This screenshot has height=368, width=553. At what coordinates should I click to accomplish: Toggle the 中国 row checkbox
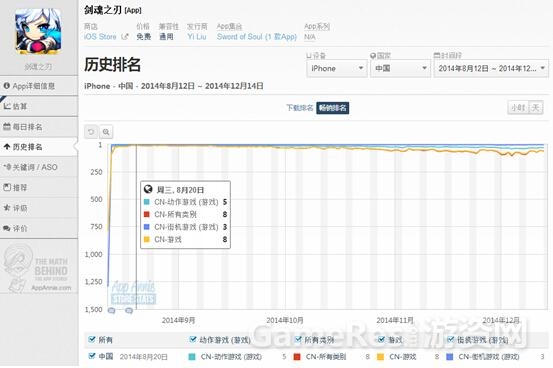92,356
